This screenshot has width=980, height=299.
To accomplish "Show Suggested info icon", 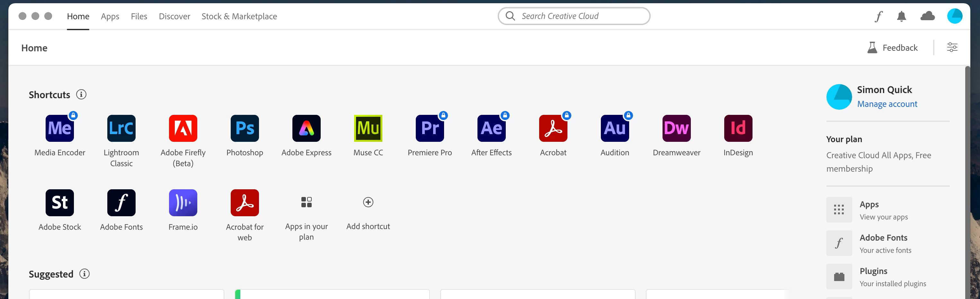I will [x=84, y=274].
